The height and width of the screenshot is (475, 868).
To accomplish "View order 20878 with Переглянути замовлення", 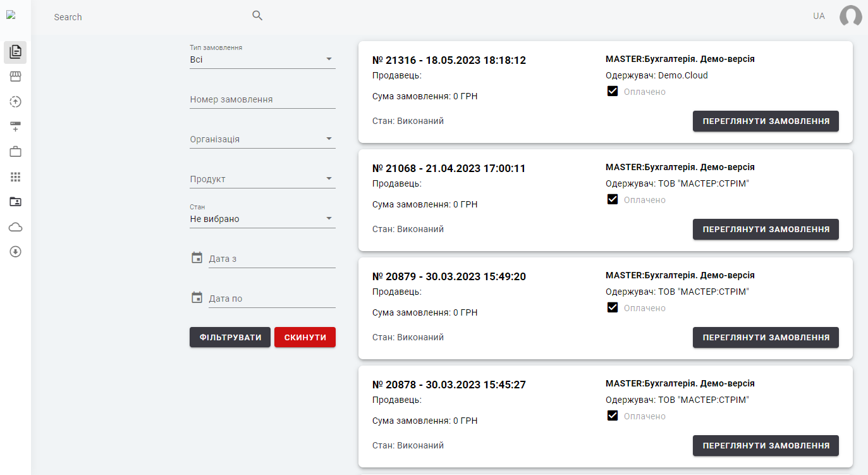I will (766, 445).
